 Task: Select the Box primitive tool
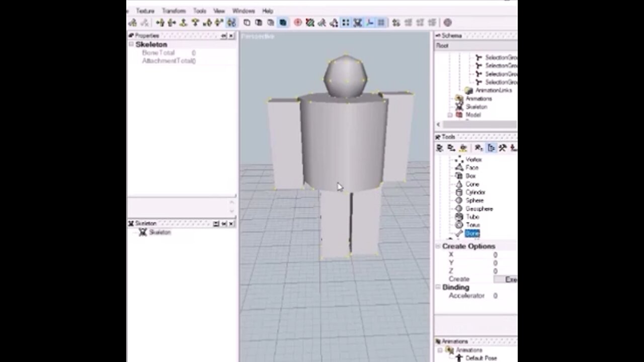pyautogui.click(x=465, y=176)
